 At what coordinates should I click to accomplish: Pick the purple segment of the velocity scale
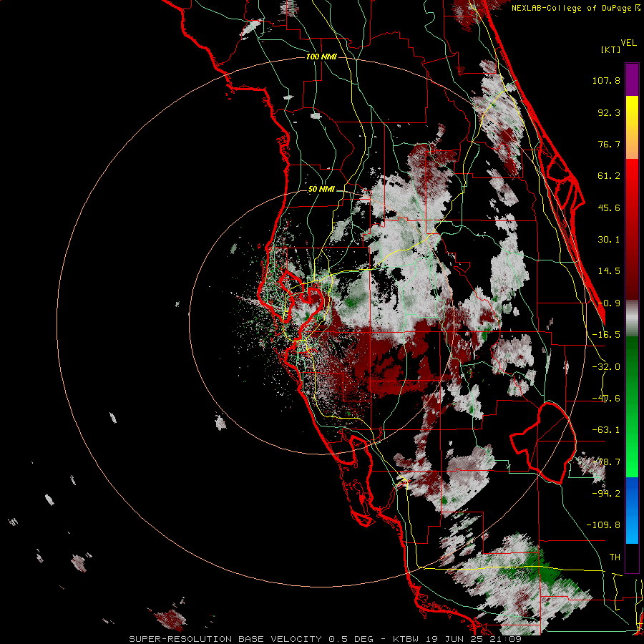pos(632,79)
